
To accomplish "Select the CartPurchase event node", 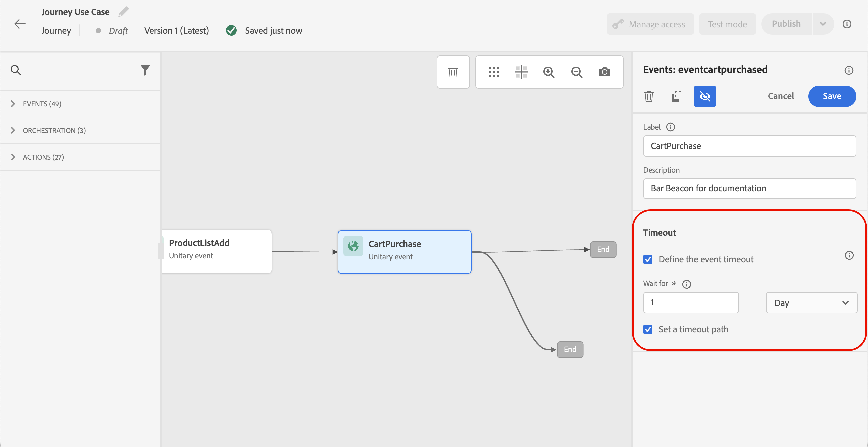I will pos(404,252).
